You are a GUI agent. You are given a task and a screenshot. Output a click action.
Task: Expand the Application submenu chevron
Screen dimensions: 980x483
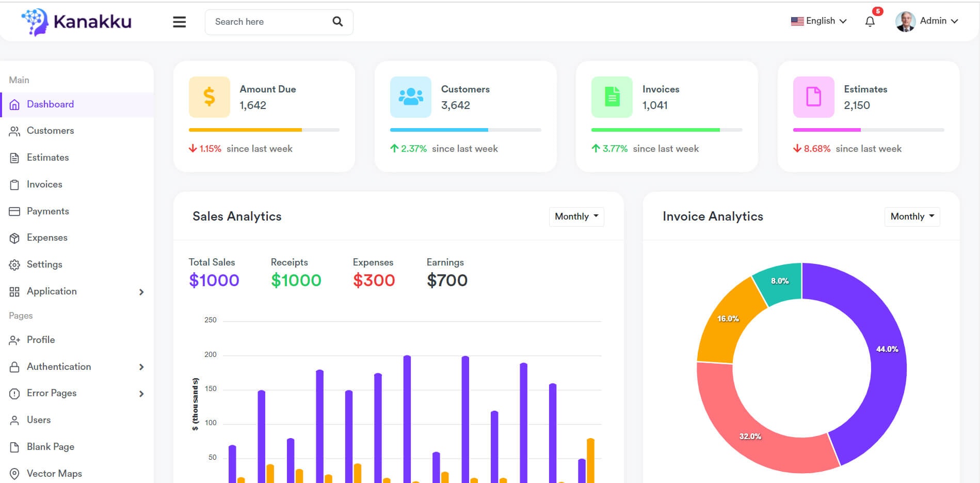141,292
